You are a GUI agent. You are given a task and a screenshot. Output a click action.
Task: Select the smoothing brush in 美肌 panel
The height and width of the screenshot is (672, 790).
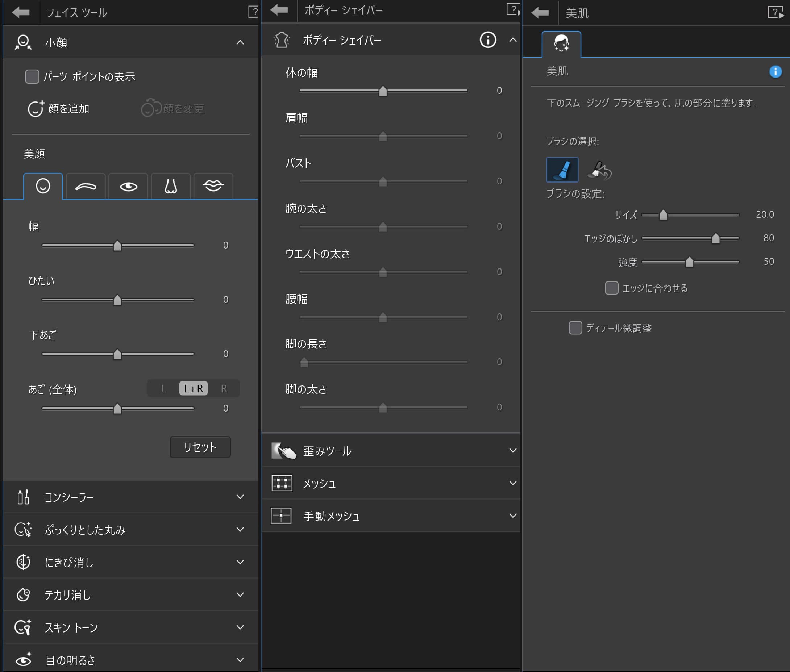point(562,169)
